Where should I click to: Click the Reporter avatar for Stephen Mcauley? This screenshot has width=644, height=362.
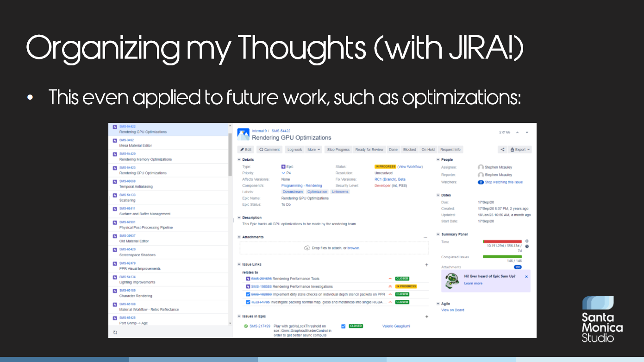(481, 175)
